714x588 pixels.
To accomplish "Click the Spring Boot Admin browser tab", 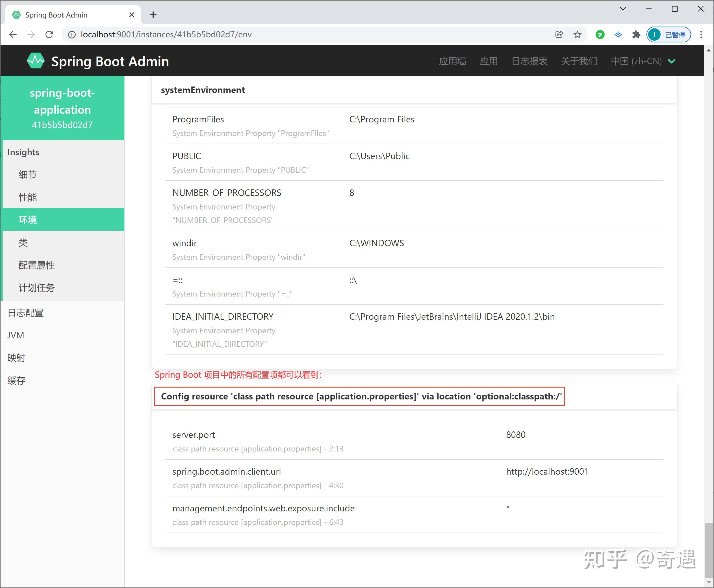I will point(56,15).
